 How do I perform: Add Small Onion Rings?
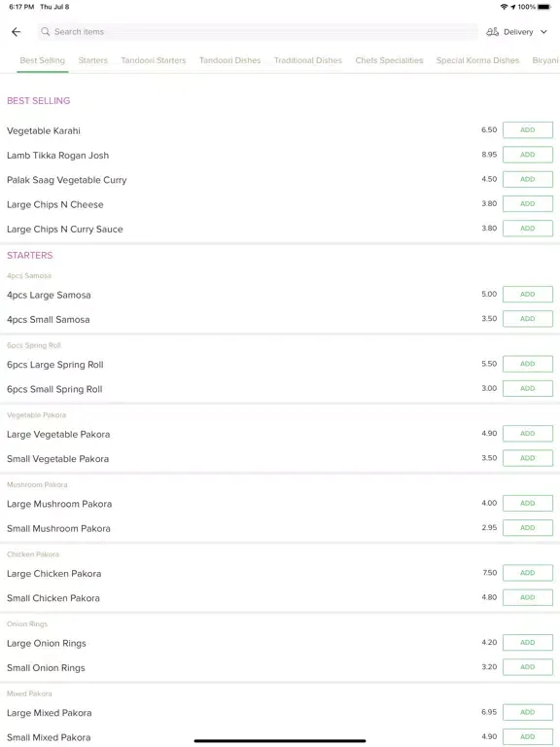coord(528,667)
